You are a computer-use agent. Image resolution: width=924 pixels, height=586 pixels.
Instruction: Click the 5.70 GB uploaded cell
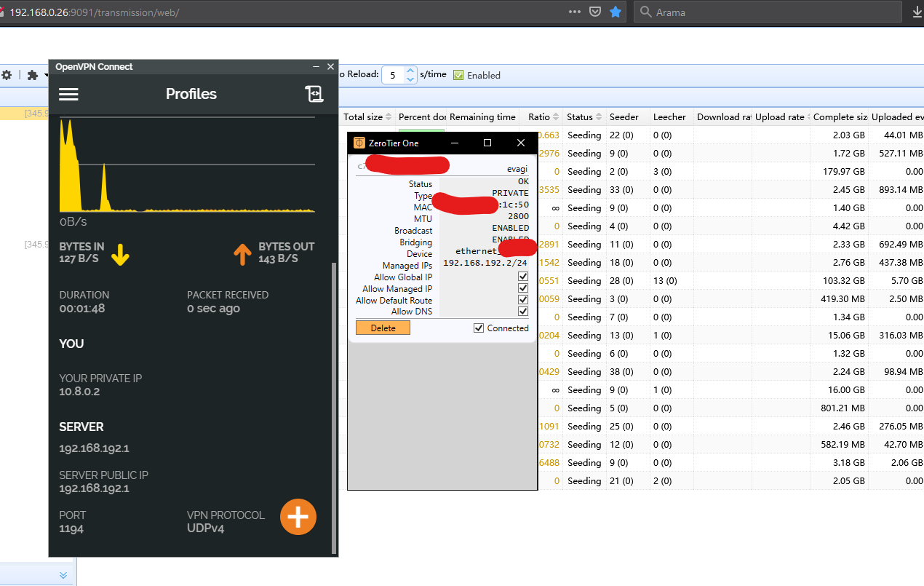pyautogui.click(x=907, y=281)
